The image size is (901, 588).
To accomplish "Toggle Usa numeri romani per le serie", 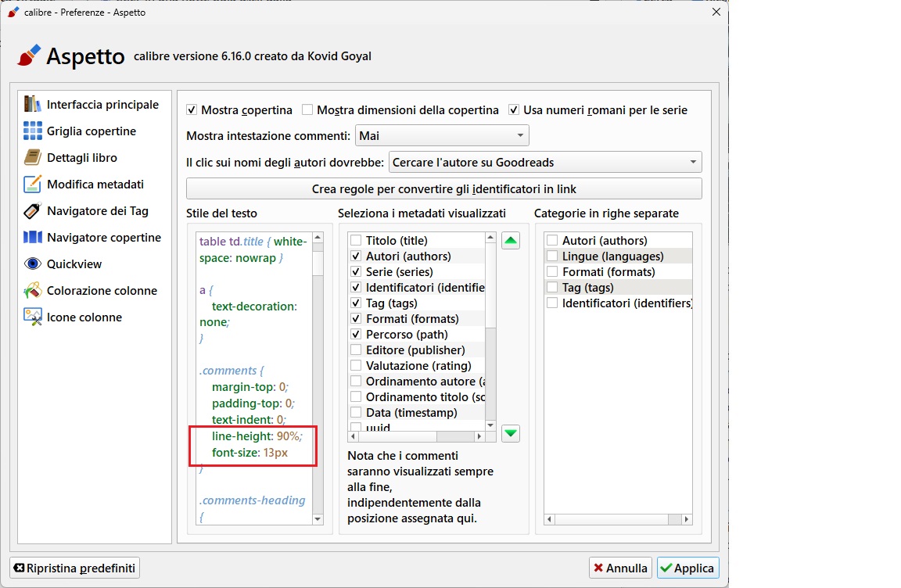I will (514, 109).
